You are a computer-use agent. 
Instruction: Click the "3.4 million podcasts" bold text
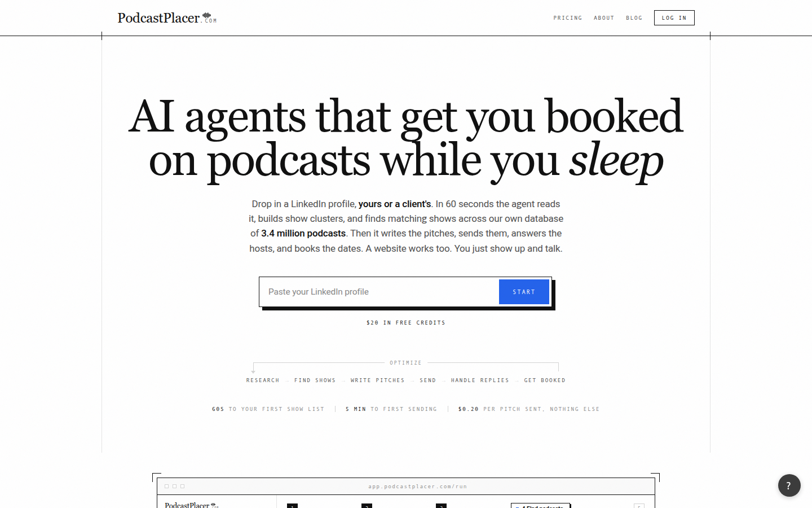[x=303, y=233]
